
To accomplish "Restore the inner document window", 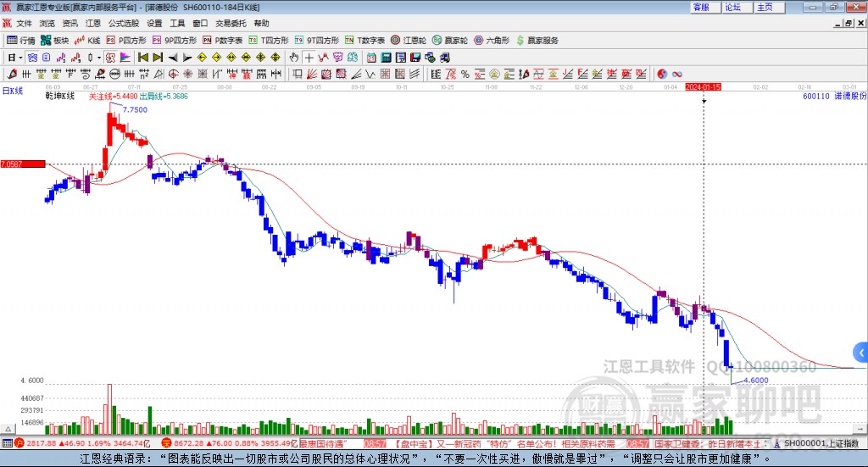I will (849, 23).
